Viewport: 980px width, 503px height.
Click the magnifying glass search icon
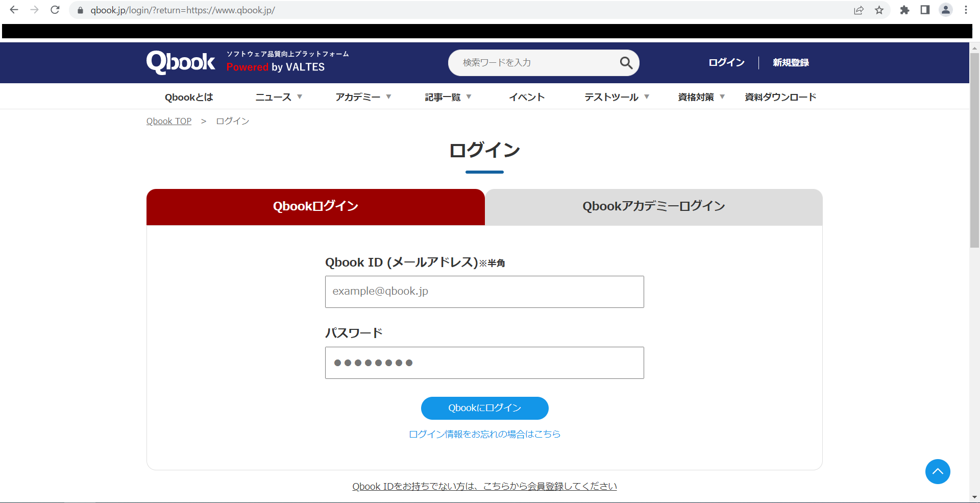pos(626,63)
